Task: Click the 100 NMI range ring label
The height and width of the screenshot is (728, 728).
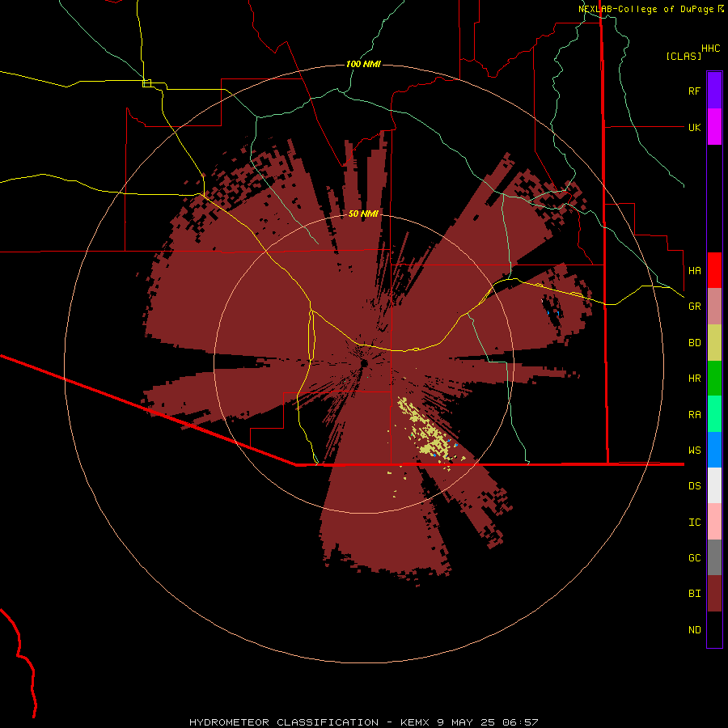Action: (x=363, y=64)
